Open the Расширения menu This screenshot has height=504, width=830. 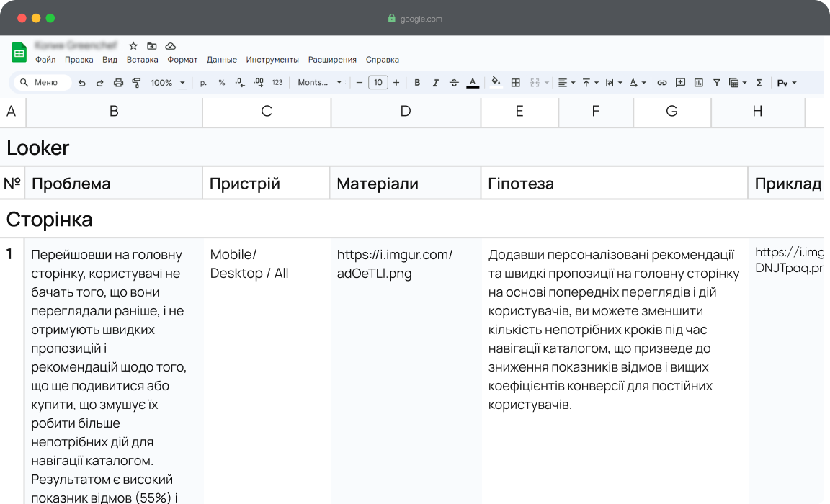pos(332,60)
